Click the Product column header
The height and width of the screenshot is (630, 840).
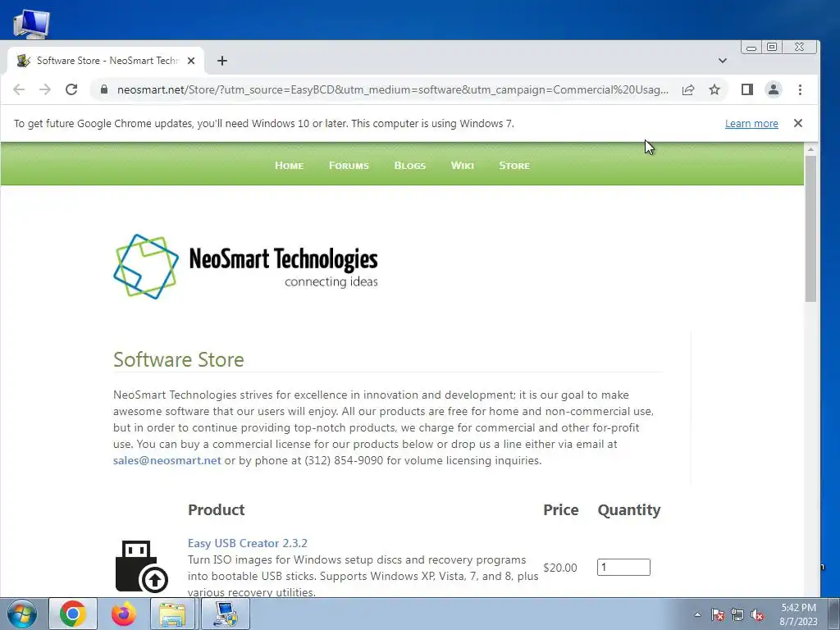216,509
